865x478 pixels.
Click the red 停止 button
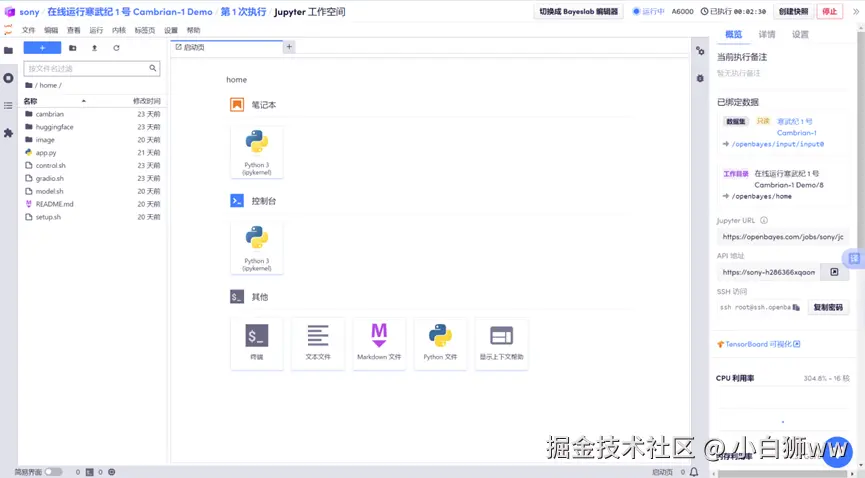829,12
